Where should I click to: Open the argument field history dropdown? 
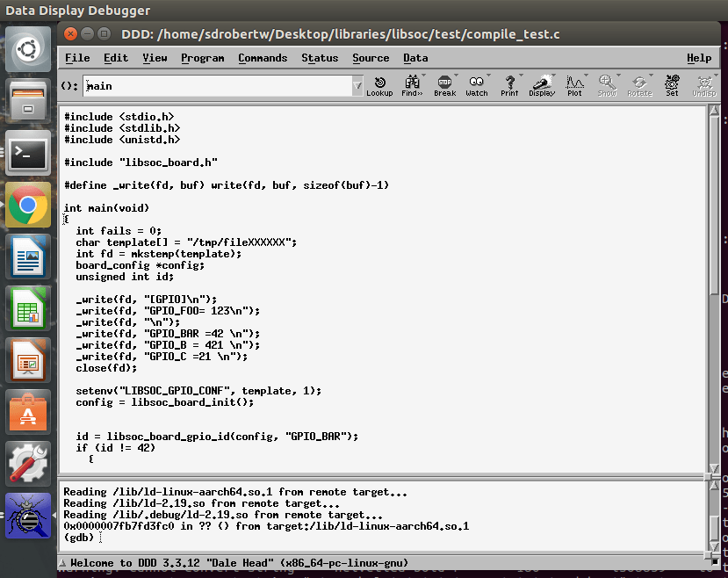pyautogui.click(x=357, y=86)
